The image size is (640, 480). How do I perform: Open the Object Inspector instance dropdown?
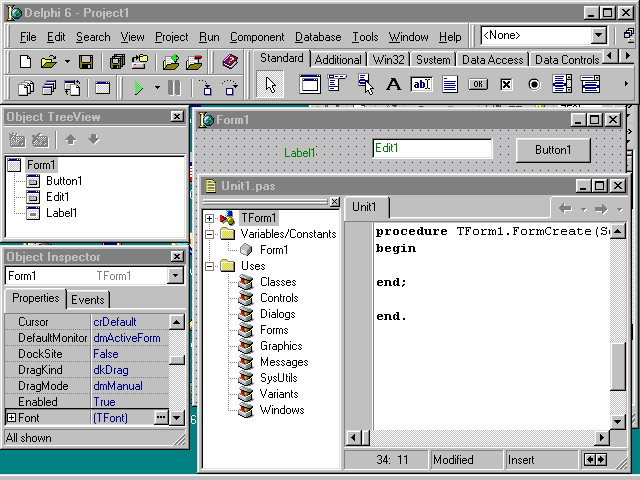(176, 276)
